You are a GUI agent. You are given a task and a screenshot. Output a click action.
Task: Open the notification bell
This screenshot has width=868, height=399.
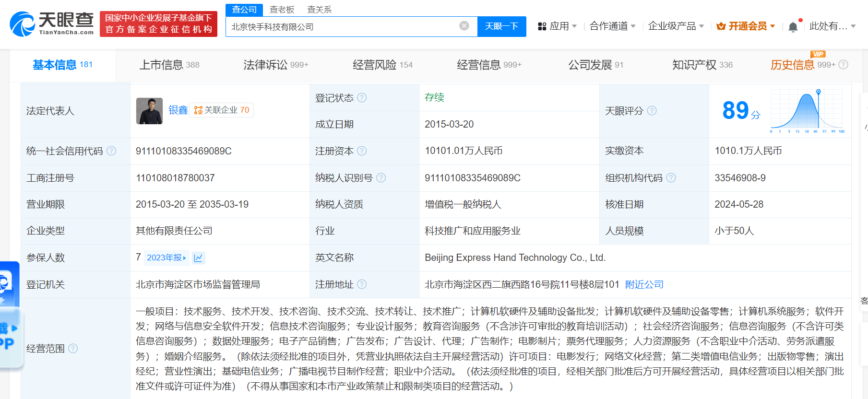pyautogui.click(x=793, y=26)
